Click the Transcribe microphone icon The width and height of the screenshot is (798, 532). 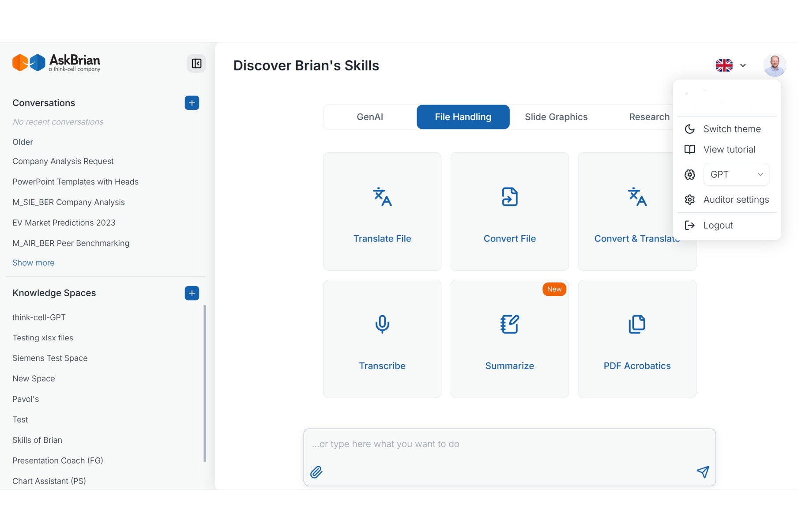[x=382, y=324]
